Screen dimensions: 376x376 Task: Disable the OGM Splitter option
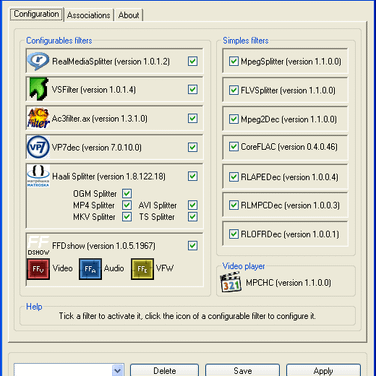127,193
